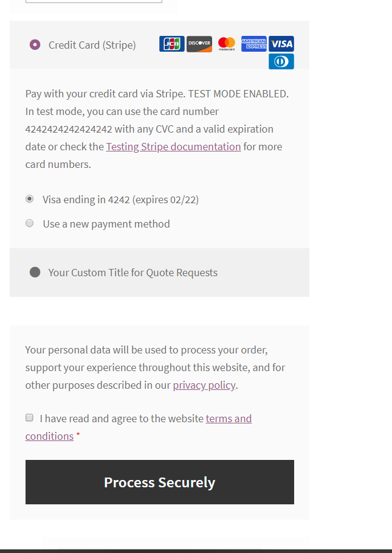The height and width of the screenshot is (553, 392).
Task: Select Use a new payment method
Action: pyautogui.click(x=29, y=223)
